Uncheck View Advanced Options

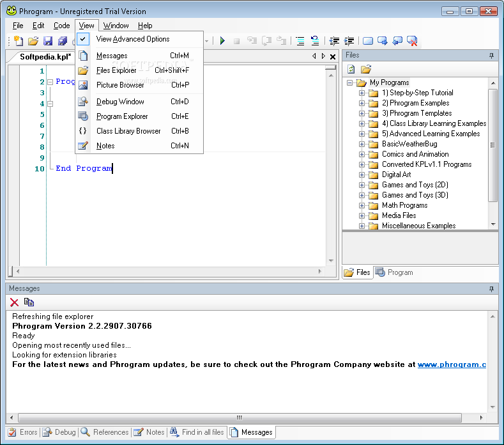pos(139,39)
